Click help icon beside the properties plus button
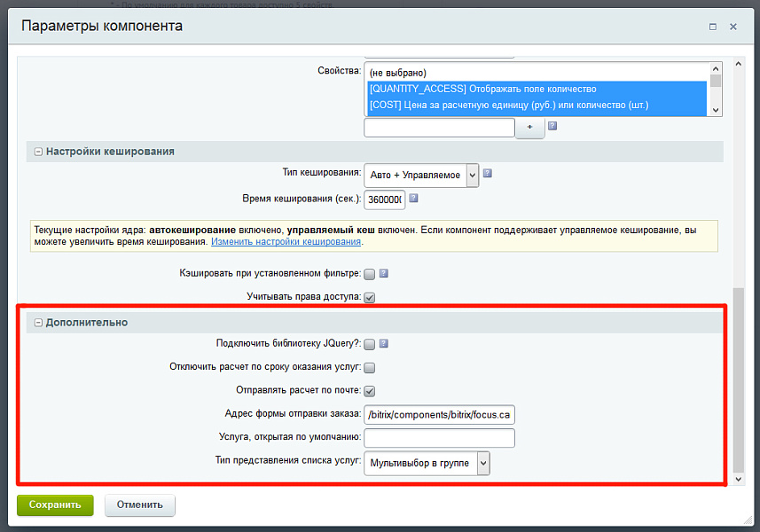This screenshot has width=760, height=532. [552, 127]
